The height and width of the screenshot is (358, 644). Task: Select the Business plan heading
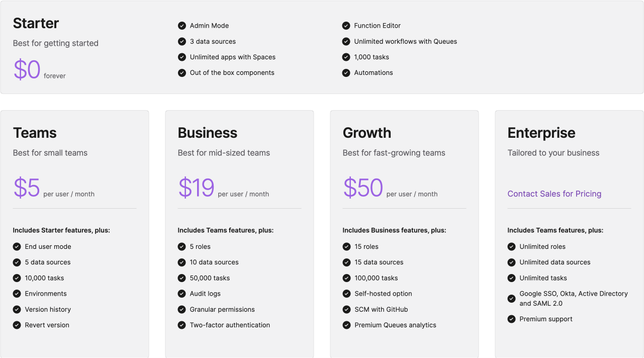point(208,133)
